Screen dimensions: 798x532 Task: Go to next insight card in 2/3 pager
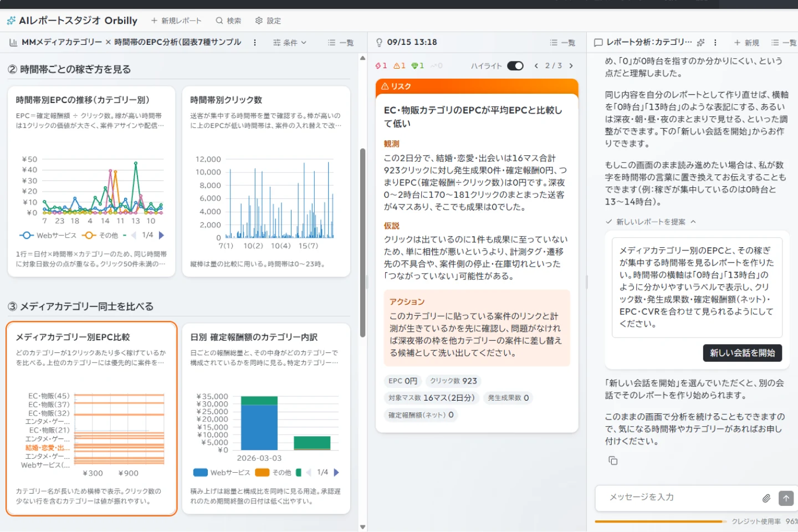pos(571,65)
